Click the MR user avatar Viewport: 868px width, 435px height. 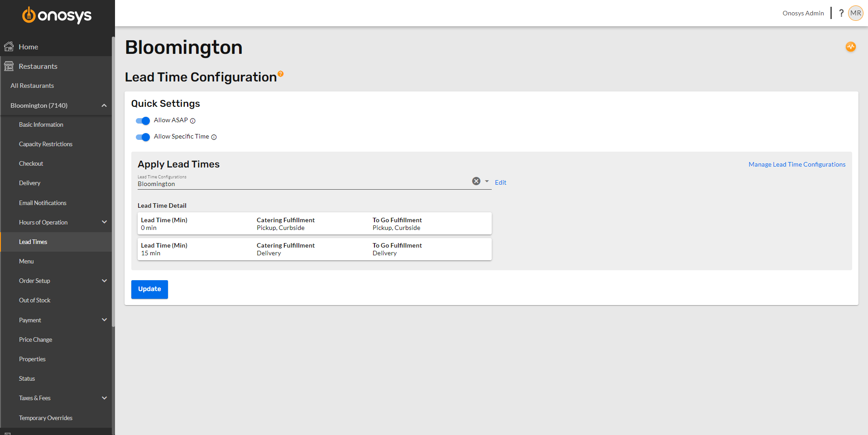pos(855,13)
